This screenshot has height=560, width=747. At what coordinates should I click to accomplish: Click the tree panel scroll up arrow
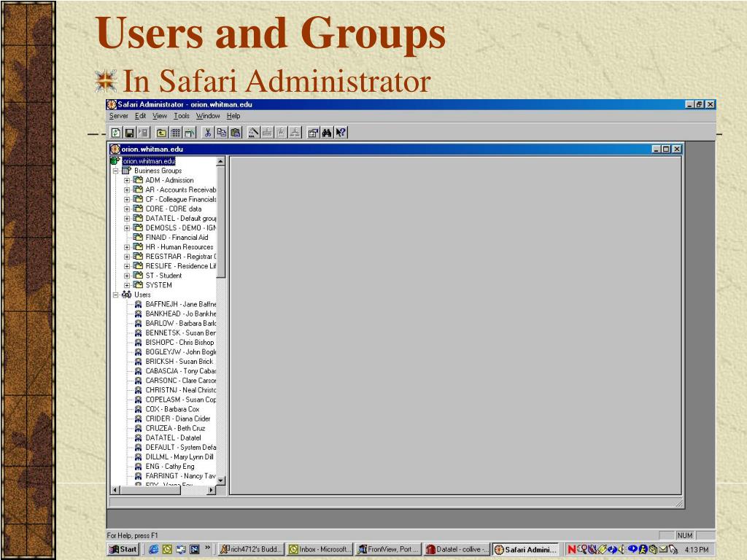tap(220, 161)
